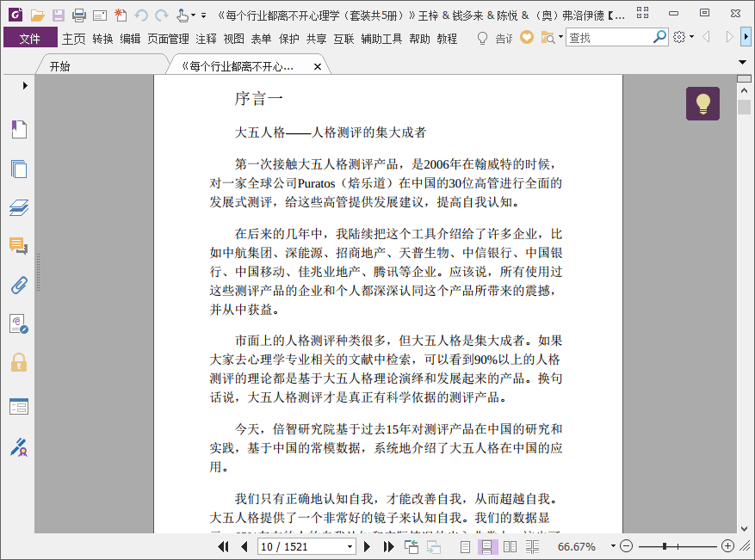Switch to facing pages view

point(510,546)
